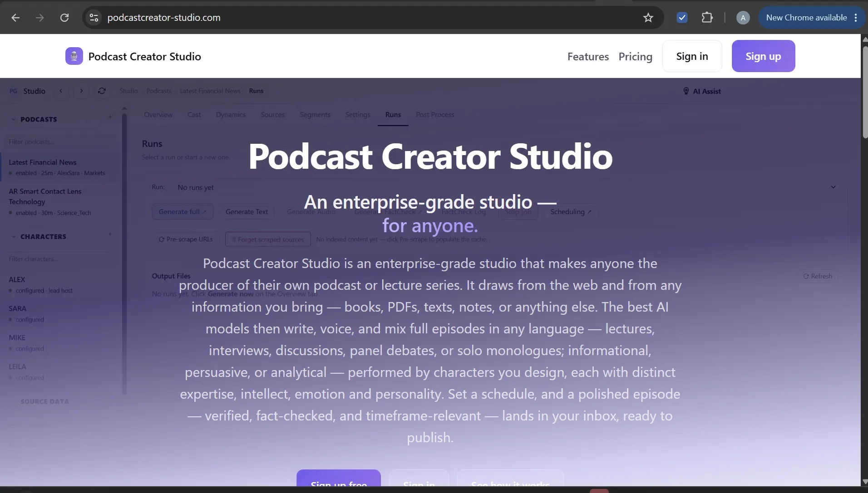Screen dimensions: 868x493
Task: Switch to the Overview tab
Action: 158,115
